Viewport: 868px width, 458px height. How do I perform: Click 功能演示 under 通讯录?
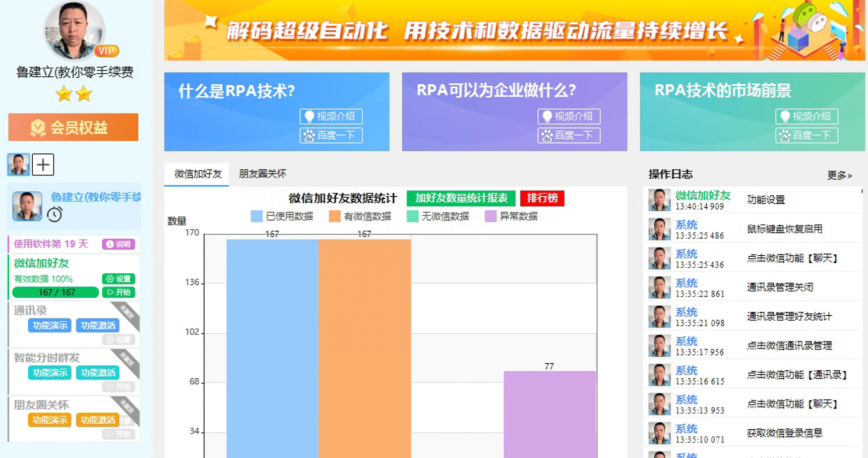tap(49, 325)
